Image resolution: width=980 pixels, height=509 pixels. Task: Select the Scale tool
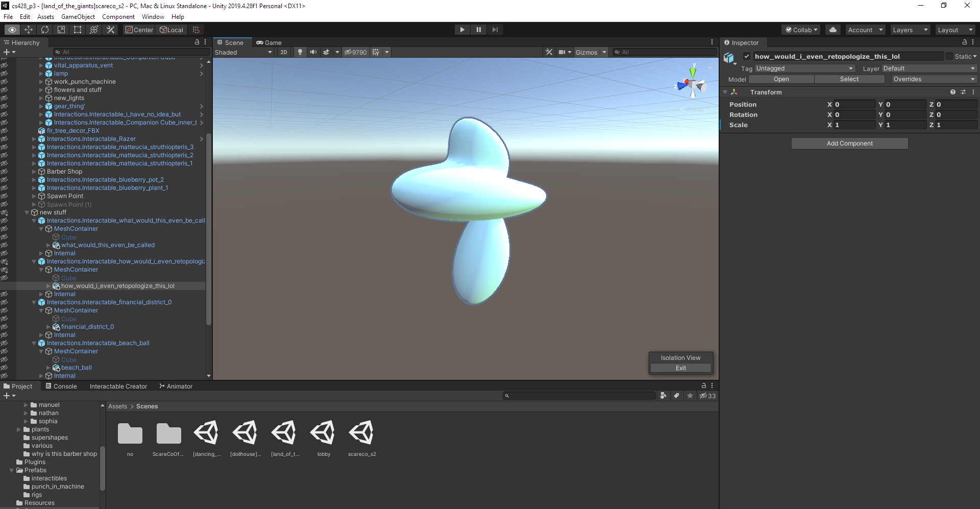[61, 30]
